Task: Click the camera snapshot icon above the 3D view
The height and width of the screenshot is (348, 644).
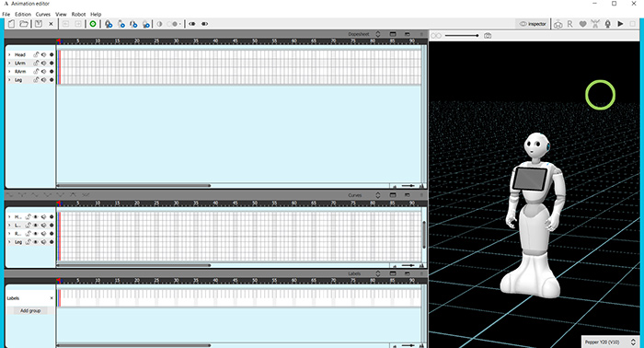Action: tap(488, 36)
